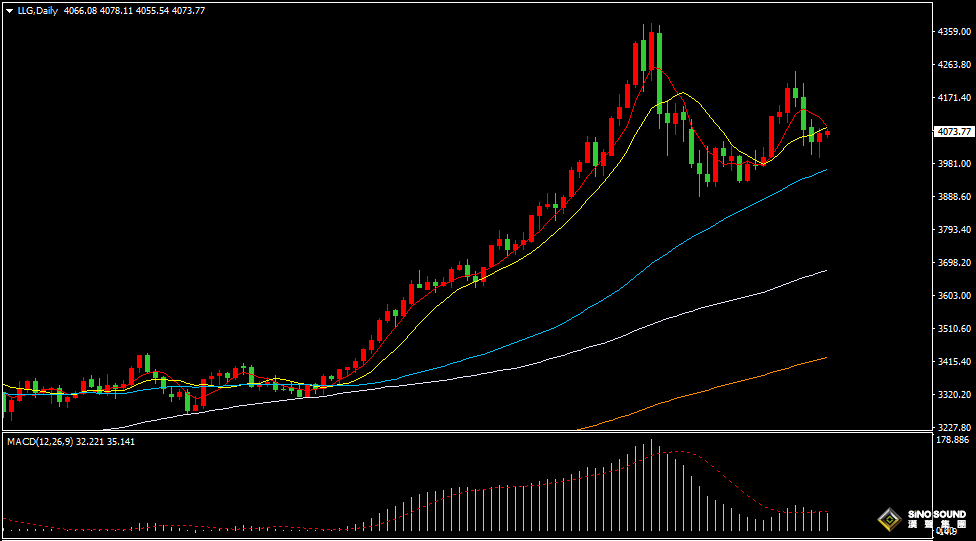Image resolution: width=976 pixels, height=541 pixels.
Task: Click the 4359.00 price axis label
Action: point(953,32)
